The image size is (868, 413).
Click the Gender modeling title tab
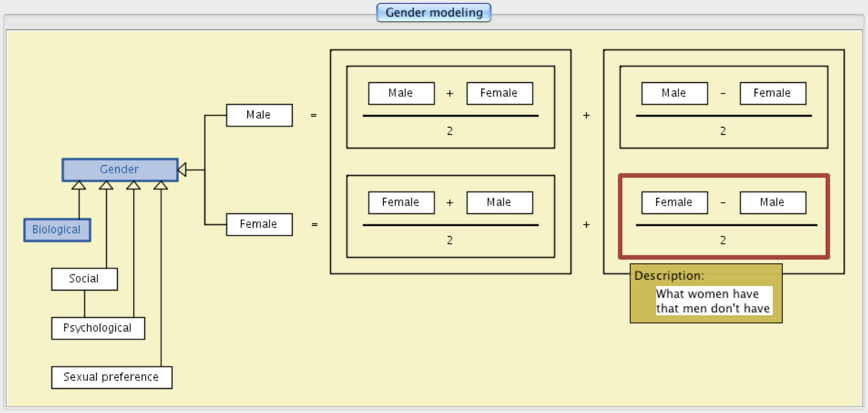coord(434,13)
